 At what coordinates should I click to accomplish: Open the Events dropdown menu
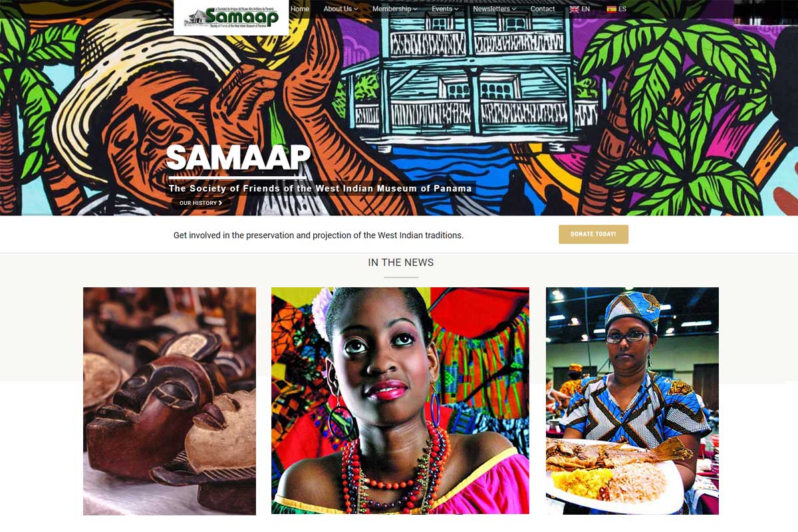446,9
